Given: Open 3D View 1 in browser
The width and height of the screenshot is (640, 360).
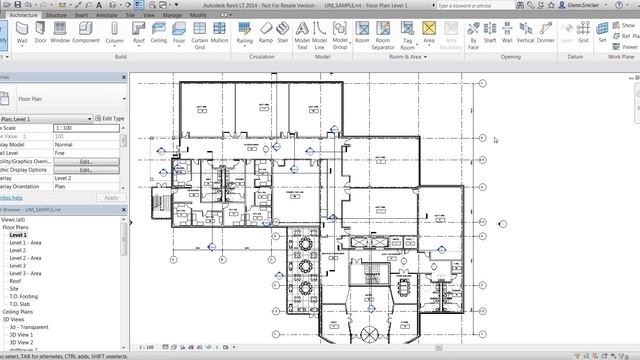Looking at the screenshot, I should [21, 335].
